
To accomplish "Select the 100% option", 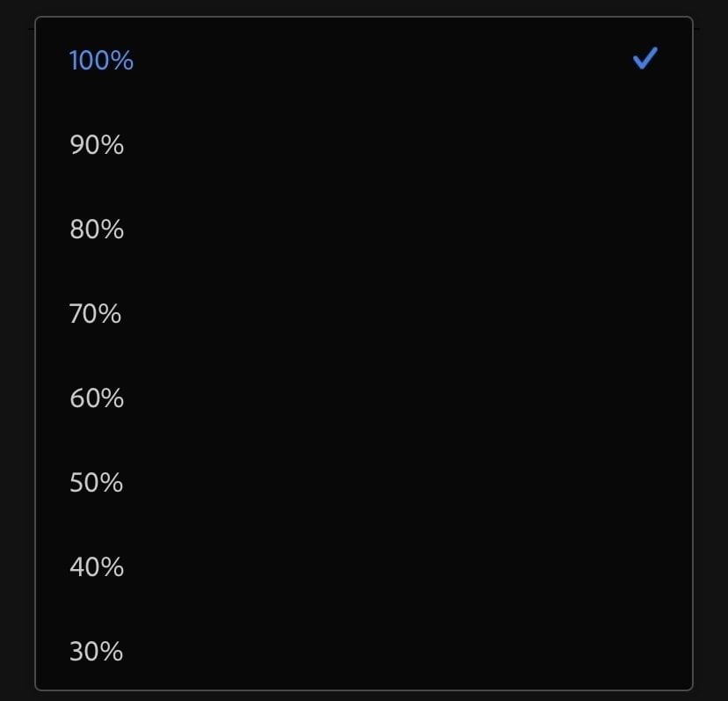I will pos(363,60).
